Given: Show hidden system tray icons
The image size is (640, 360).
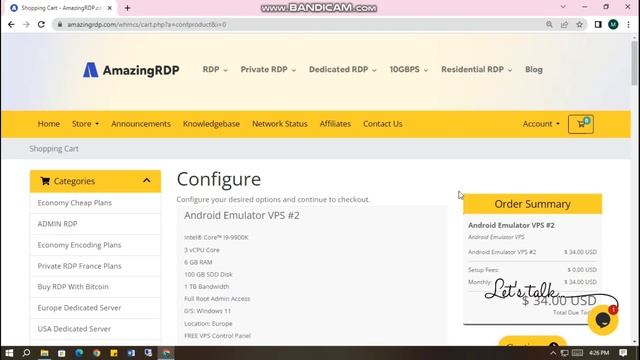Looking at the screenshot, I should point(553,353).
